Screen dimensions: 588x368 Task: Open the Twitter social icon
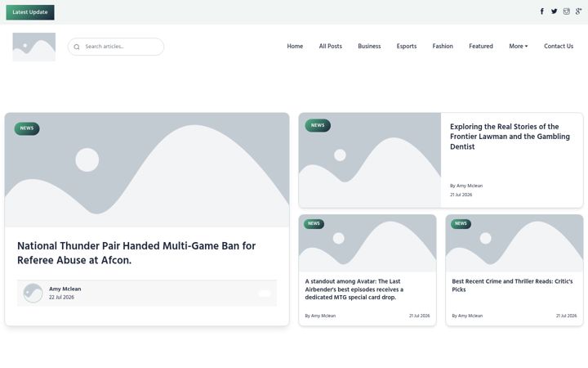coord(554,11)
